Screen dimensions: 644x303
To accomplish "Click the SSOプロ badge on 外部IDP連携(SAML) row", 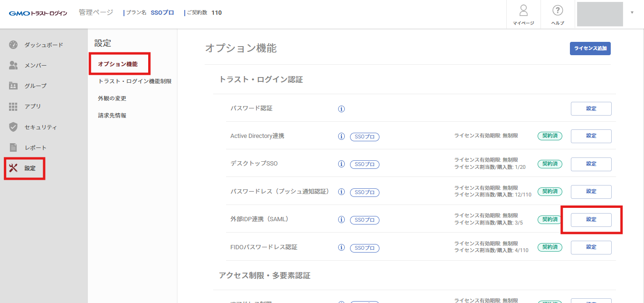I will coord(365,220).
